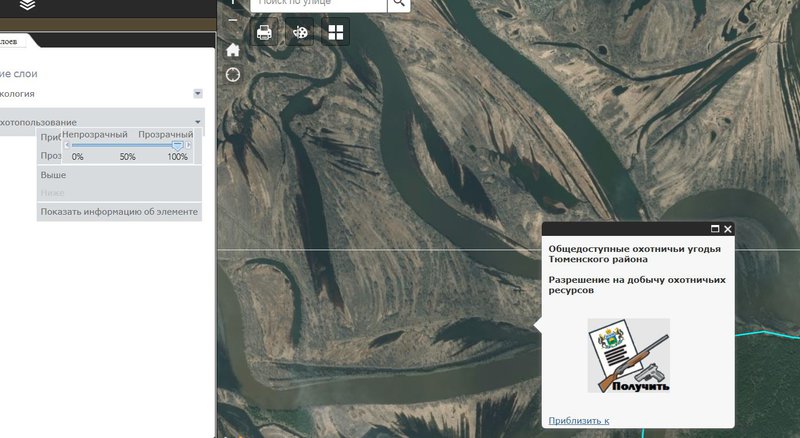The width and height of the screenshot is (800, 438).
Task: Click the film reel toolbar icon
Action: pos(300,32)
